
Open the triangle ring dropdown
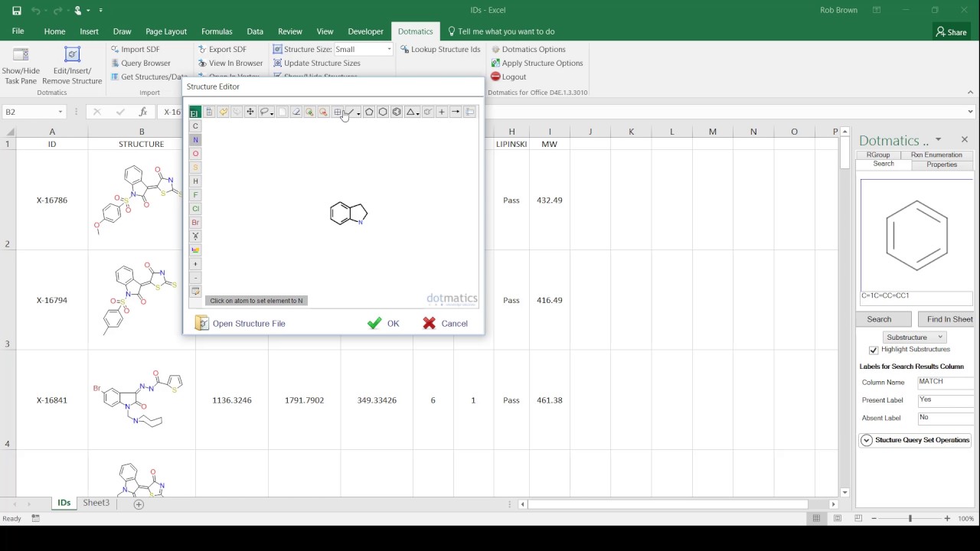417,114
